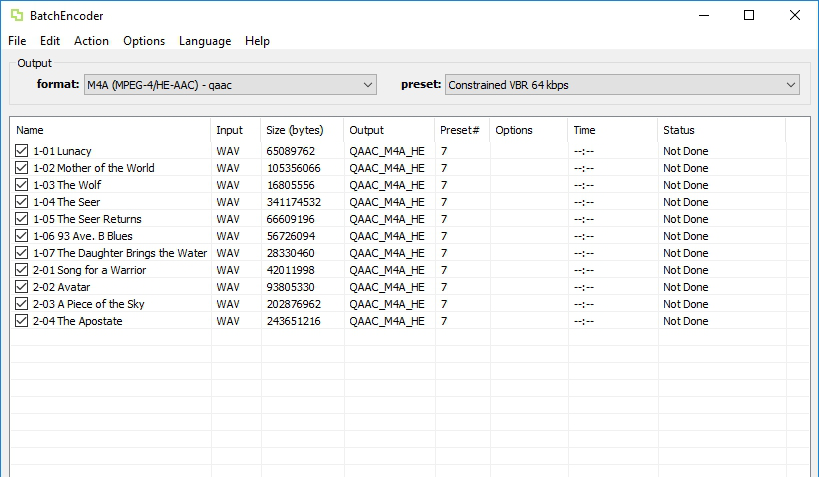Viewport: 819px width, 496px height.
Task: Open the Edit menu
Action: [x=50, y=41]
